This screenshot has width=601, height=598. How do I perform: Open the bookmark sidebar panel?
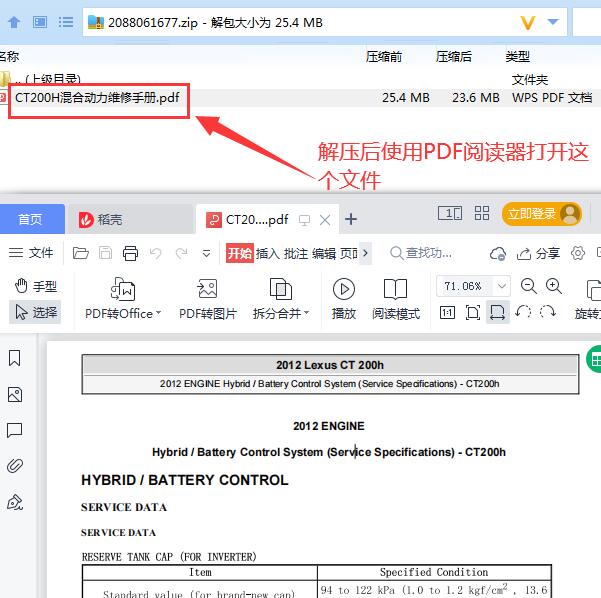click(15, 358)
